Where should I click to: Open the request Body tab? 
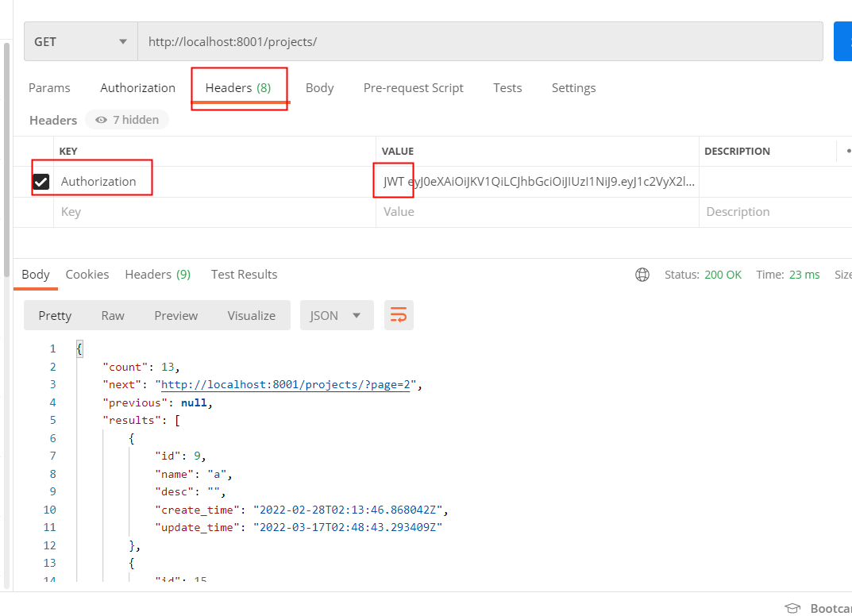pos(319,88)
